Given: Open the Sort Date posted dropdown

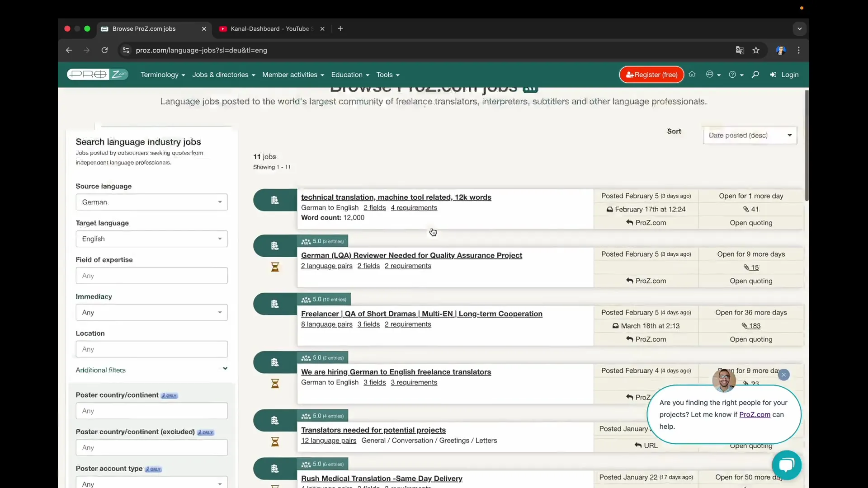Looking at the screenshot, I should 750,135.
